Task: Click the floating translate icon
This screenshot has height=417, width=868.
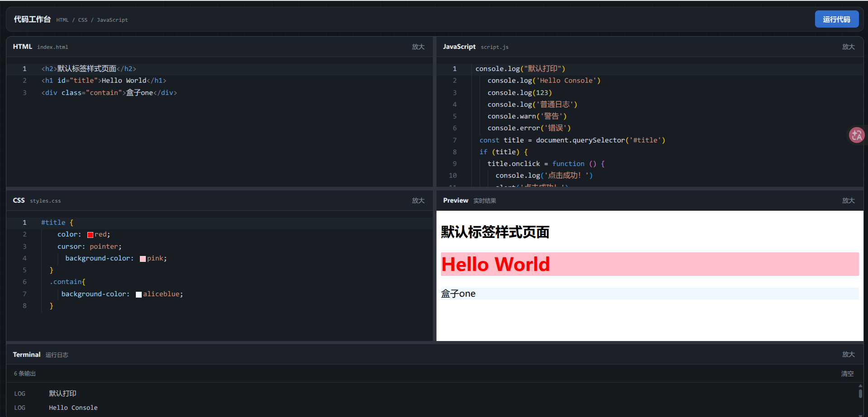Action: click(856, 135)
